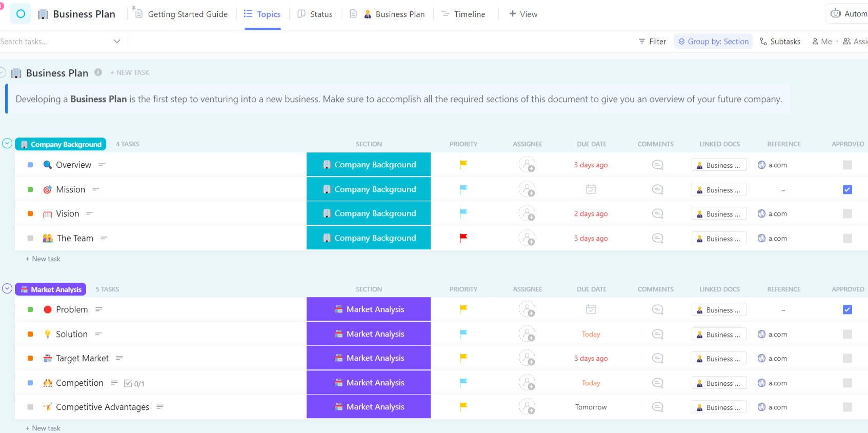Uncheck the Approved checkbox for Problem
The width and height of the screenshot is (868, 433).
(x=847, y=309)
